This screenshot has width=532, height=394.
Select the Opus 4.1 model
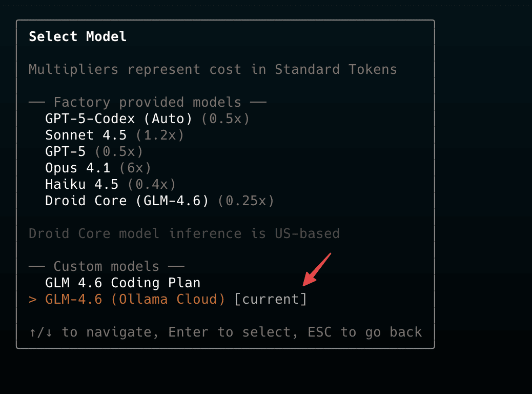77,168
